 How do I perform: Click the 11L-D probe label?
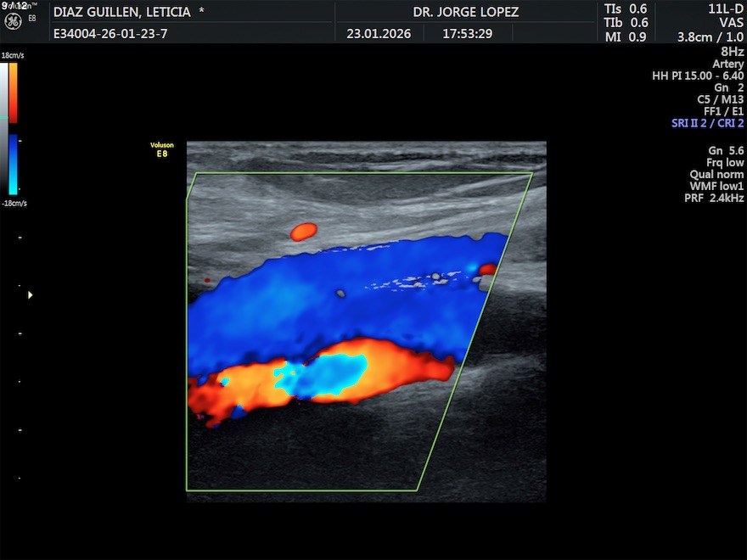[725, 8]
